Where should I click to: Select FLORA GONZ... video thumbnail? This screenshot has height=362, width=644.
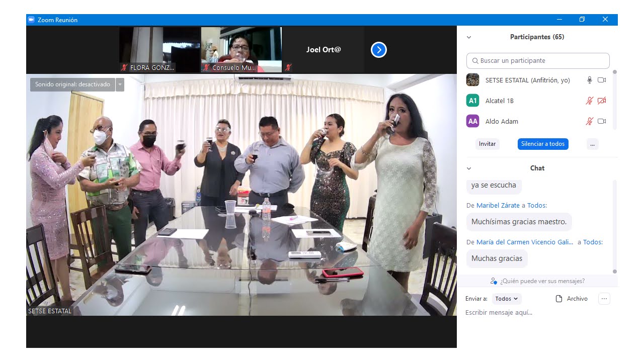point(159,50)
